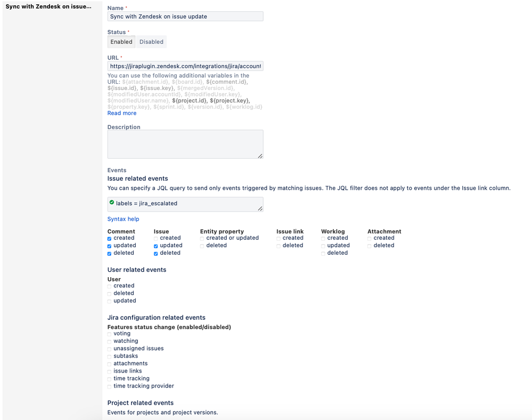Enable Attachment created checkbox
Screen dimensions: 532x420
[369, 239]
